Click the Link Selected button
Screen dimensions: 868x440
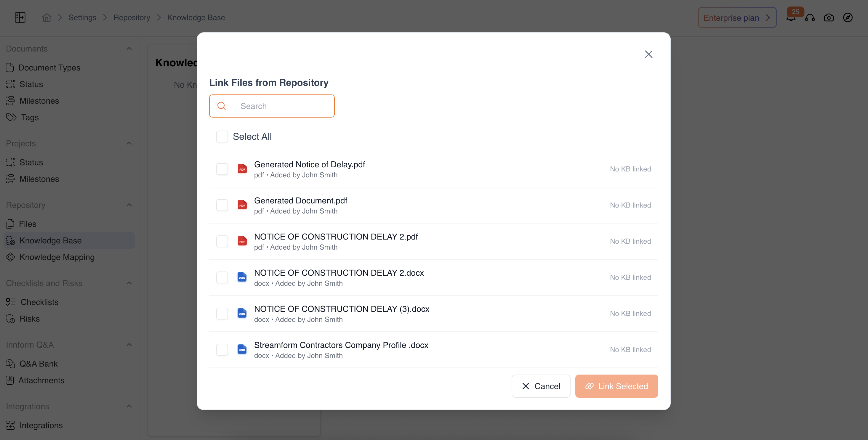616,386
